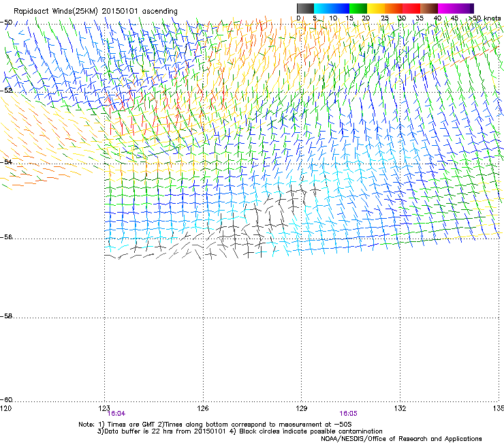The width and height of the screenshot is (504, 443).
Task: Click the legend tick label '40'
Action: (x=437, y=18)
